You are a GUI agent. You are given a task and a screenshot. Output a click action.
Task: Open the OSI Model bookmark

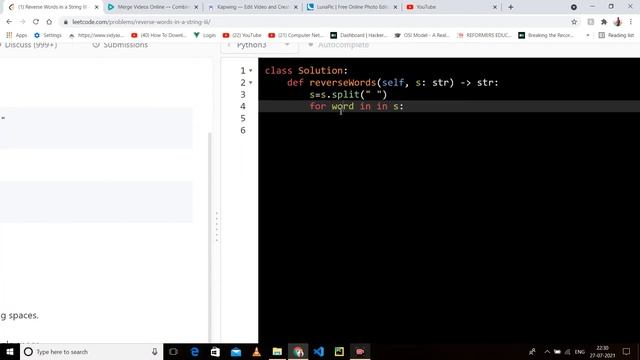tap(422, 35)
